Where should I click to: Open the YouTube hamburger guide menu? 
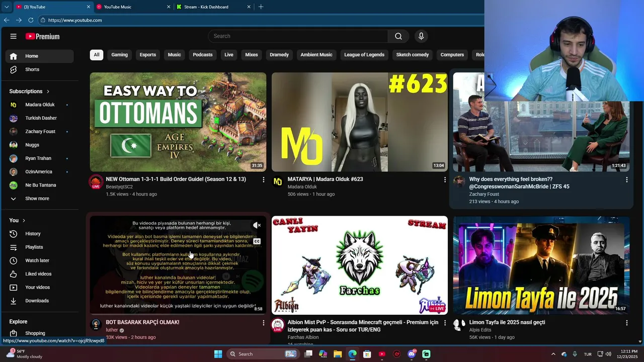[14, 36]
